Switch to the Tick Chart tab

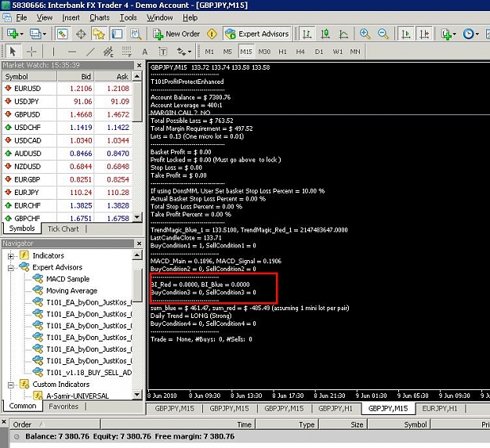[64, 229]
